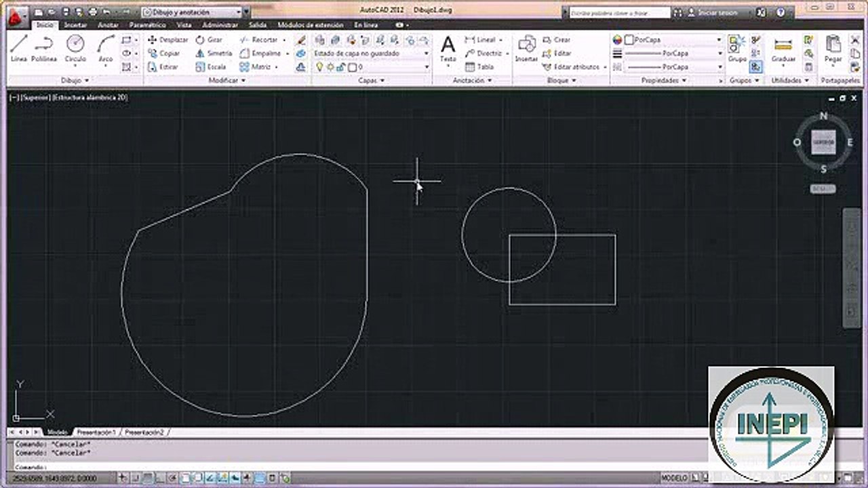
Task: Expand the Dibujo panel
Action: point(75,80)
